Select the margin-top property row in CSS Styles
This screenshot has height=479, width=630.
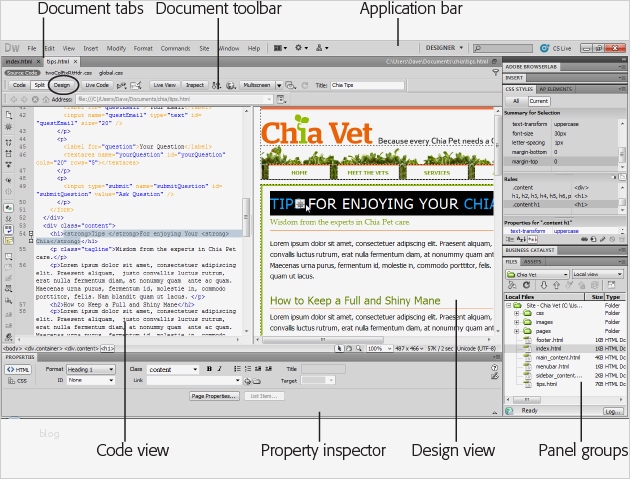pyautogui.click(x=561, y=162)
